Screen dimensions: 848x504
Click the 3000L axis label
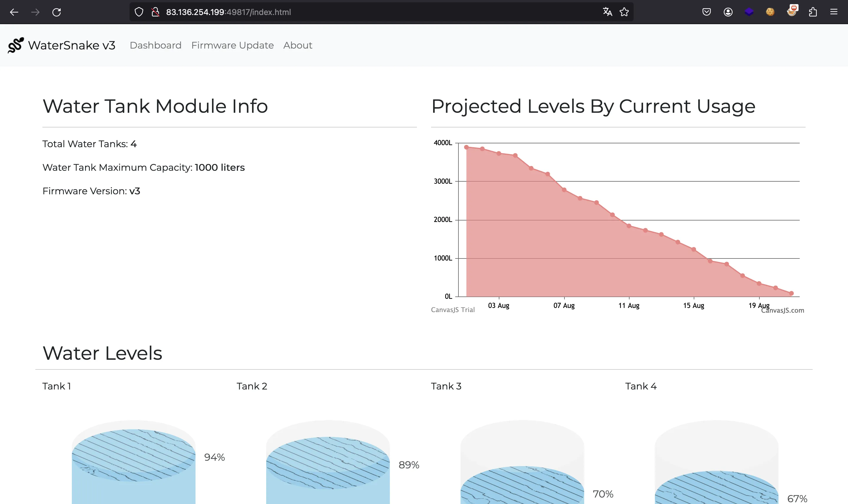[x=443, y=181]
